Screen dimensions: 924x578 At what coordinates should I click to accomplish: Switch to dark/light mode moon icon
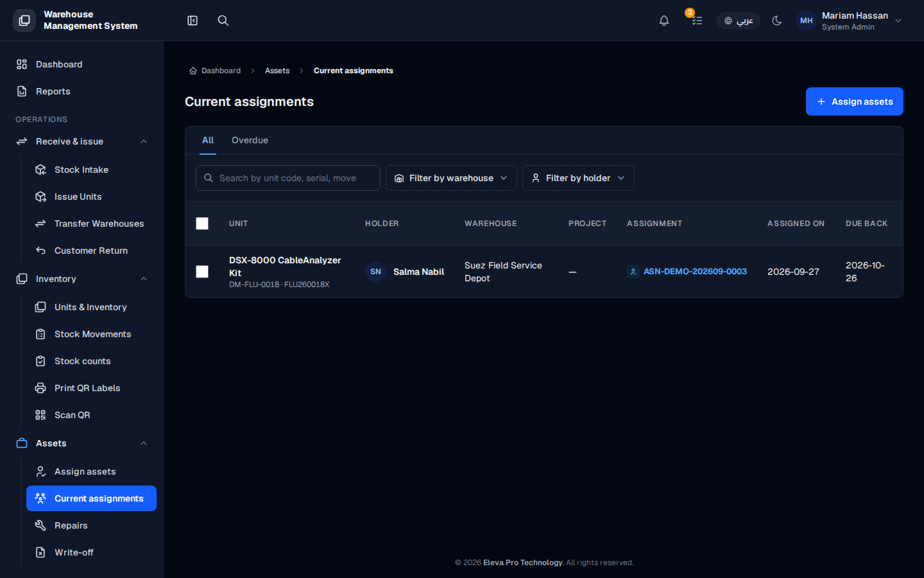coord(777,21)
